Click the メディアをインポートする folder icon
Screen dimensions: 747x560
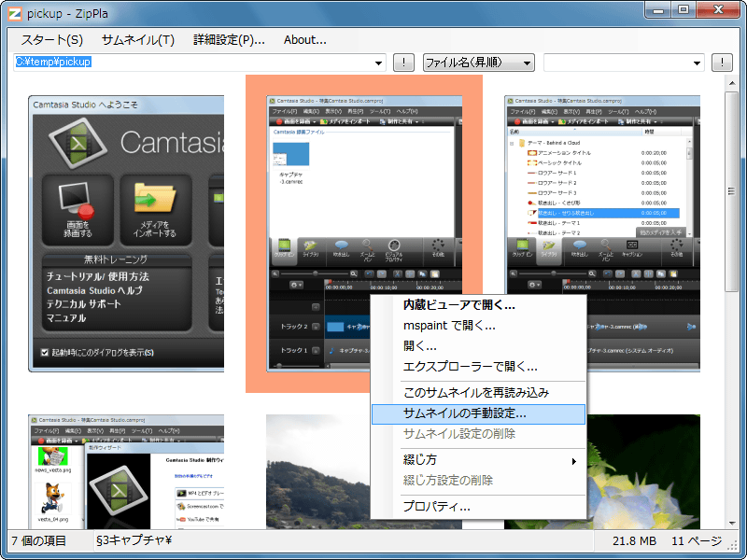[x=155, y=209]
